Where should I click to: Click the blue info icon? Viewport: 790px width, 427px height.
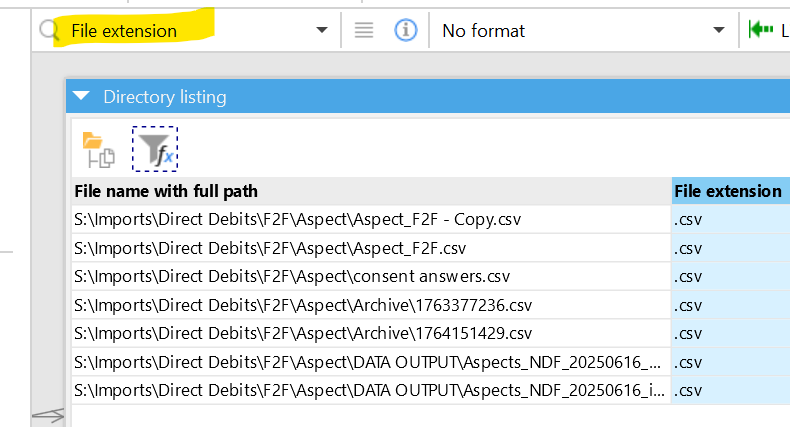pyautogui.click(x=405, y=30)
